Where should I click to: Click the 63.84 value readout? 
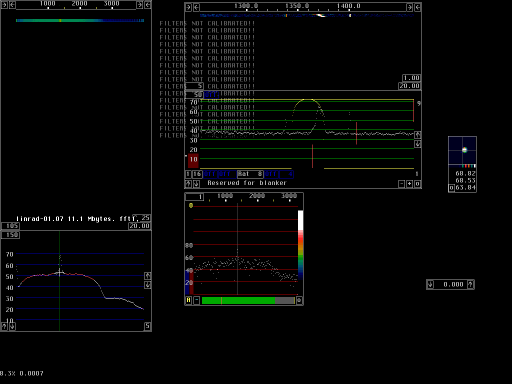coord(465,188)
